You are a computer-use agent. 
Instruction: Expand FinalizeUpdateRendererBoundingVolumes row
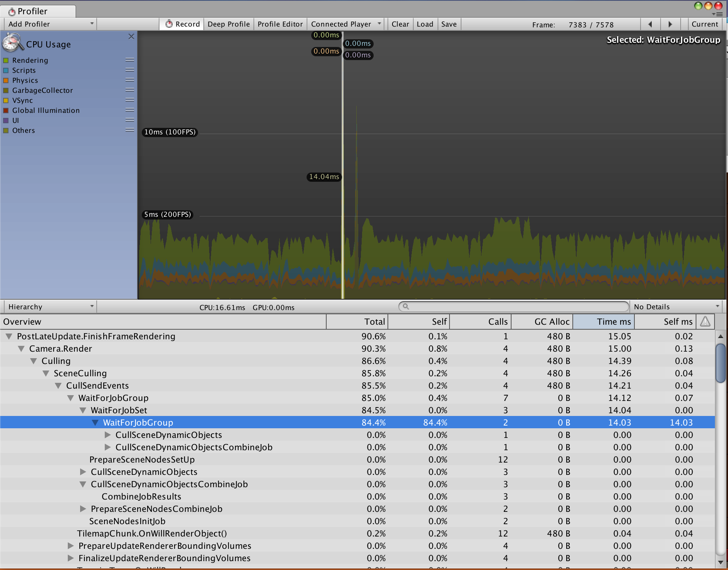tap(70, 558)
